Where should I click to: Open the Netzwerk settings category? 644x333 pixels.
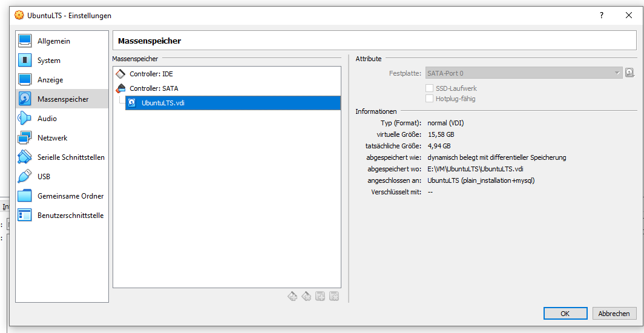[62, 138]
